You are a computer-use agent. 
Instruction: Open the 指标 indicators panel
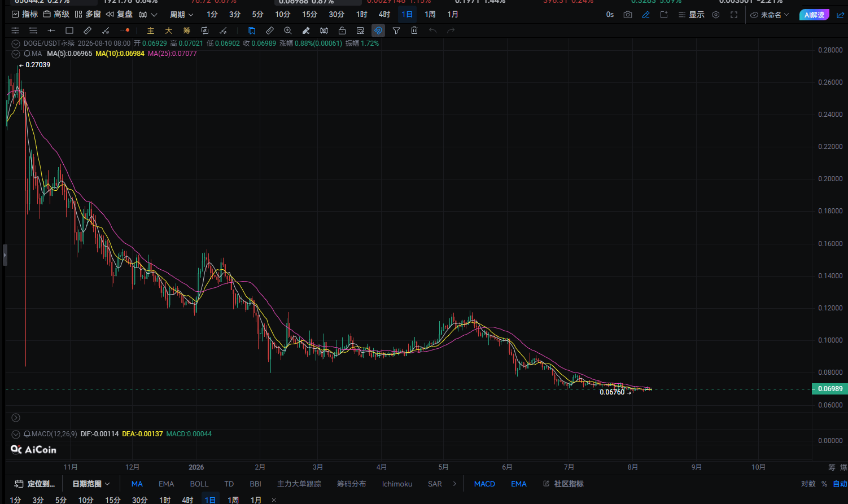coord(25,15)
